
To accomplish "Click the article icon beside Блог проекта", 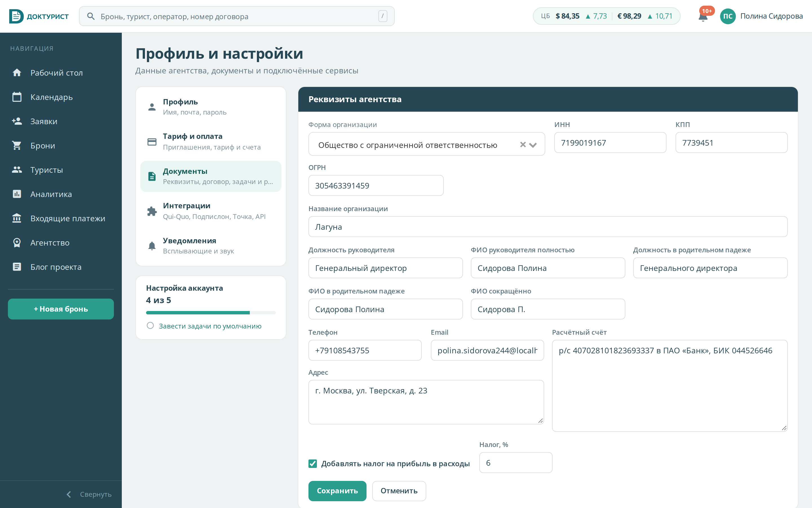I will pyautogui.click(x=17, y=267).
